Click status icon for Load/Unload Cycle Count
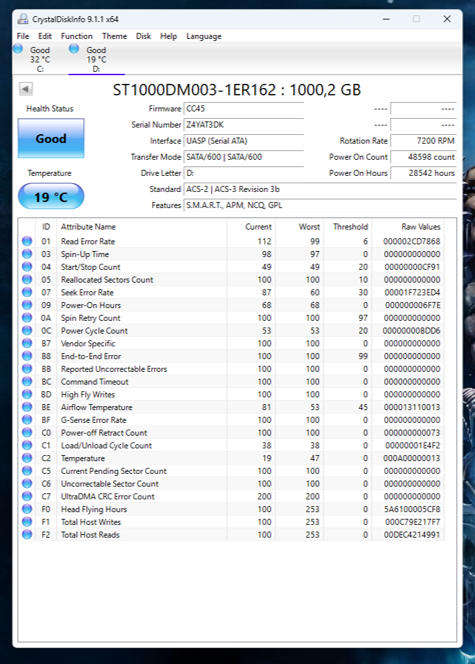The height and width of the screenshot is (664, 475). (x=27, y=445)
